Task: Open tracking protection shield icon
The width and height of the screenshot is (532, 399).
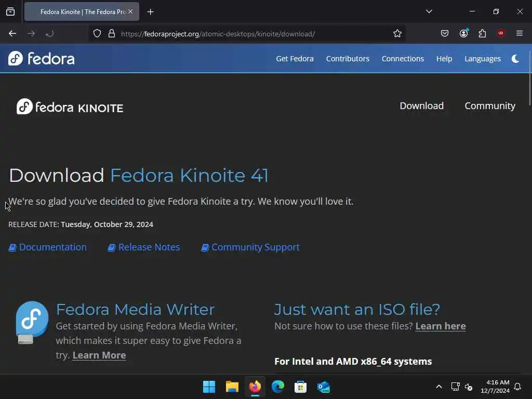Action: point(97,34)
